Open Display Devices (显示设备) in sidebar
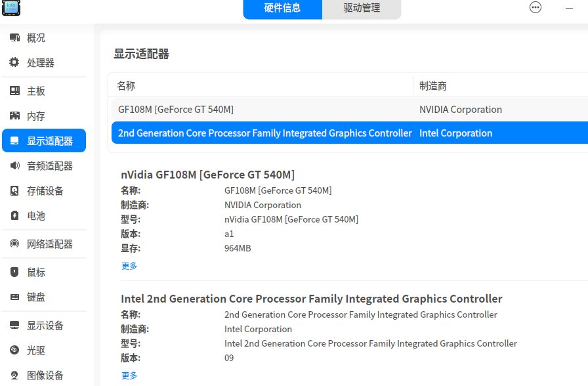 [45, 326]
